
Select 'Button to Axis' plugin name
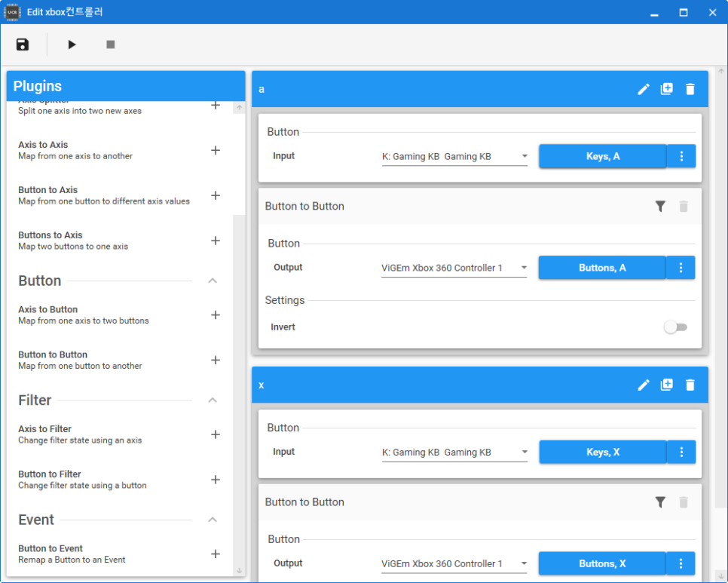coord(47,189)
